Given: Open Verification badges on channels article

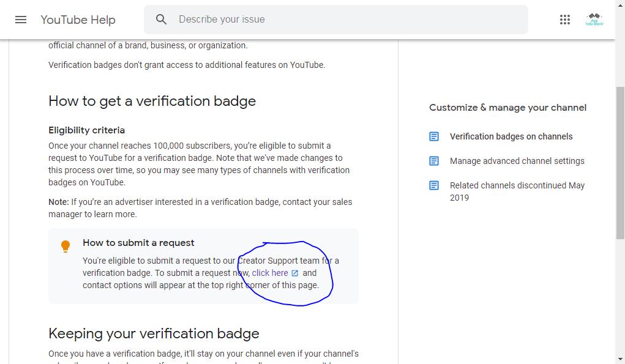Looking at the screenshot, I should (x=511, y=136).
